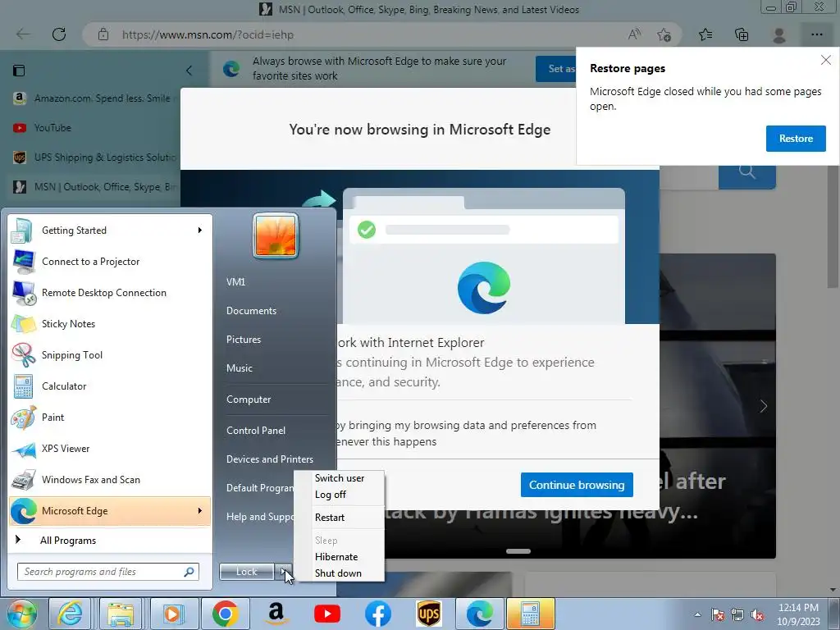Screen dimensions: 840x630
Task: Open Windows Explorer folder taskbar icon
Action: point(121,614)
